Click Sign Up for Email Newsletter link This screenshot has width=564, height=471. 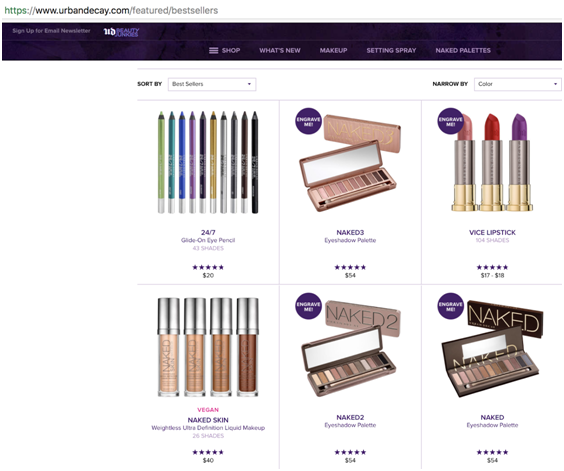51,31
